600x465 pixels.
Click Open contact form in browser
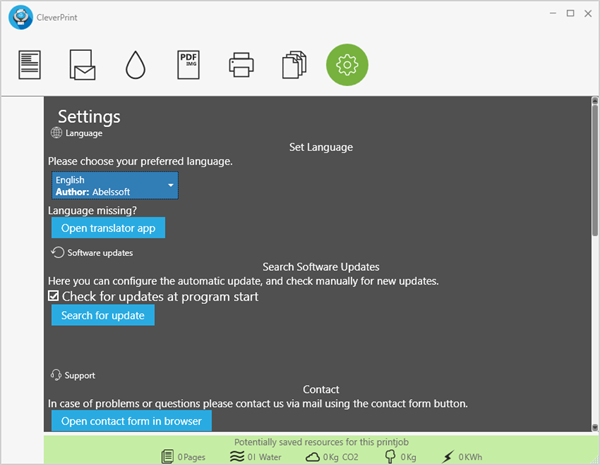[x=131, y=421]
